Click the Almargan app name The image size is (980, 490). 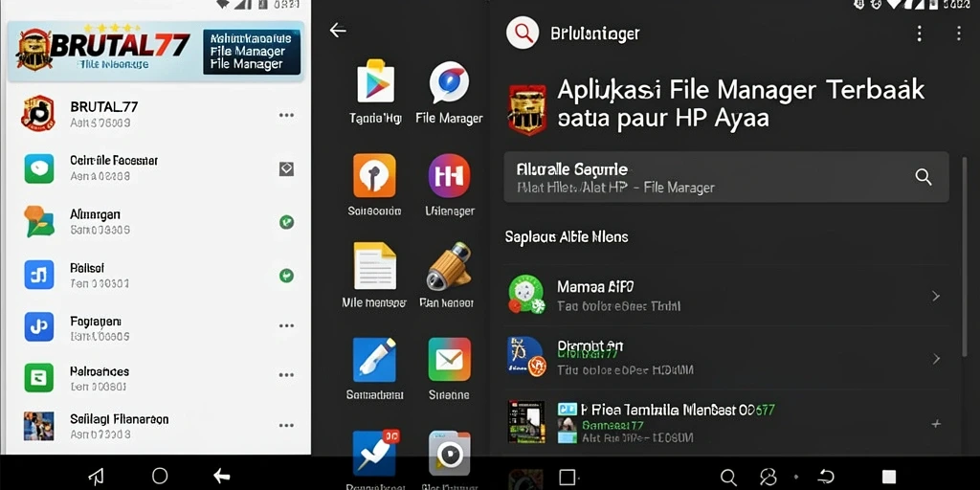click(95, 215)
